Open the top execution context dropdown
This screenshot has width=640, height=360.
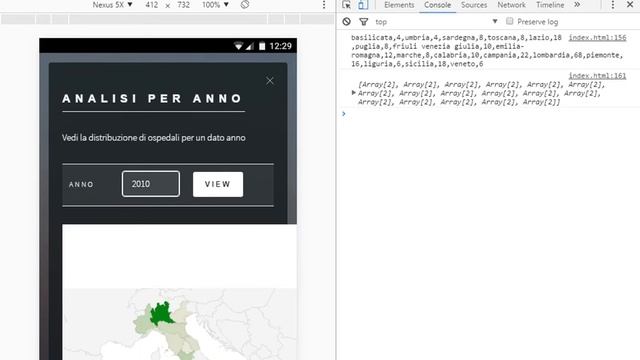[436, 22]
